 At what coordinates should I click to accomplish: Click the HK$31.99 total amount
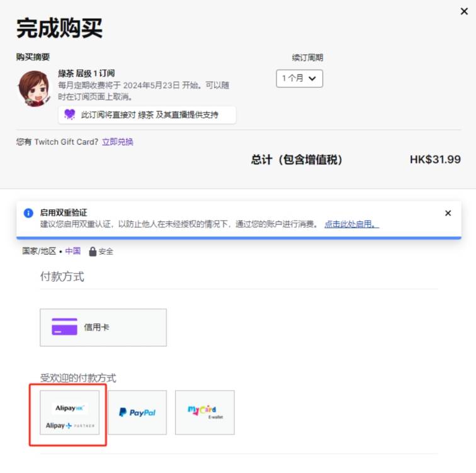coord(435,160)
